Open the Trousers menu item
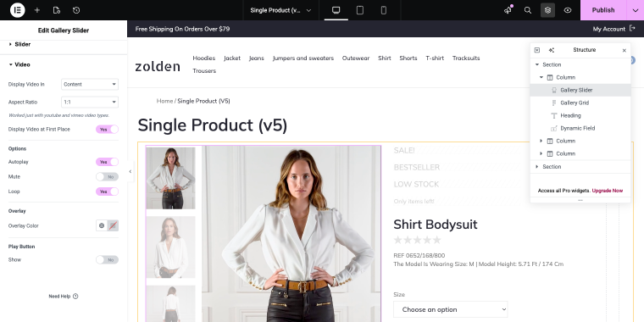This screenshot has height=322, width=644. [204, 70]
